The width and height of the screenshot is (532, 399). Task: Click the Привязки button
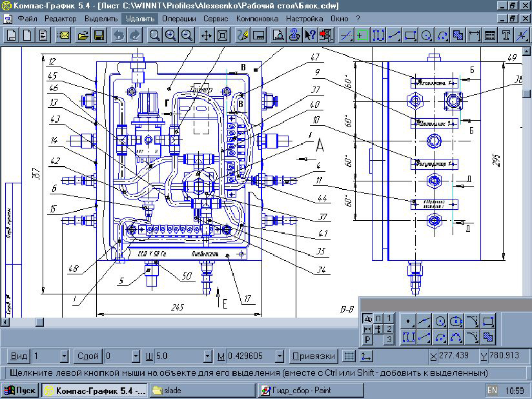click(x=314, y=356)
